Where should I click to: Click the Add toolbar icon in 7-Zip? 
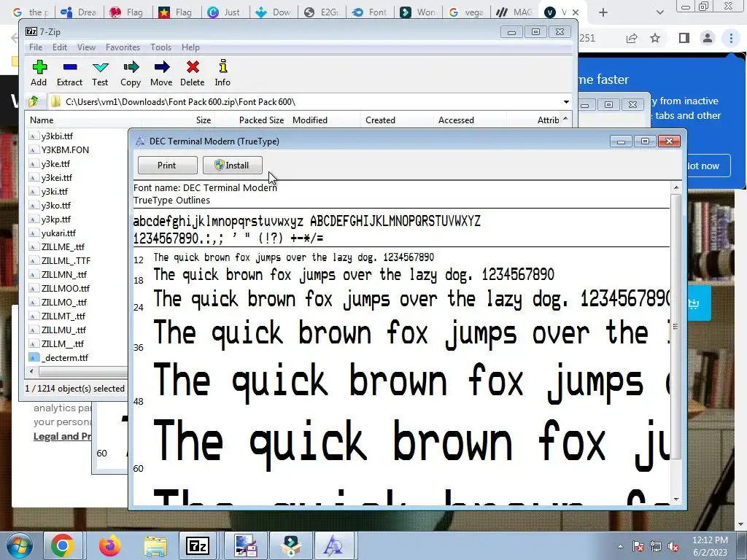[39, 73]
